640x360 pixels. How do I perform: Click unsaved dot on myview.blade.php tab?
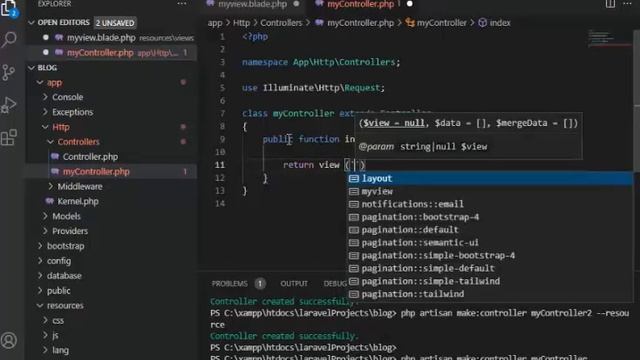(296, 4)
